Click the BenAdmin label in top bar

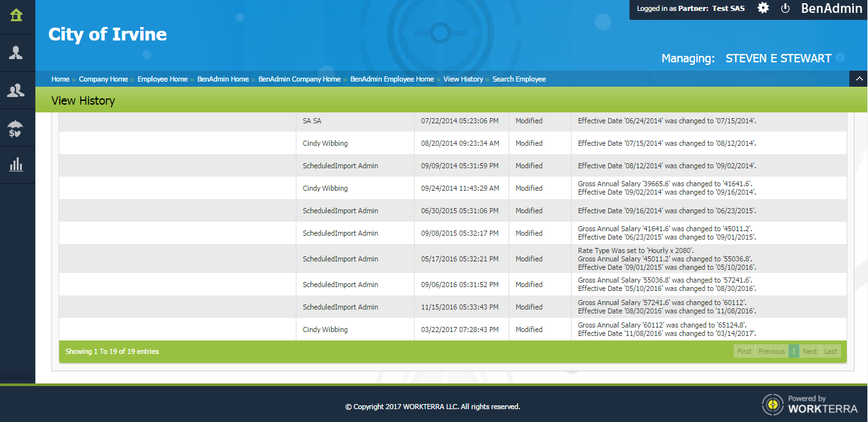(x=831, y=8)
